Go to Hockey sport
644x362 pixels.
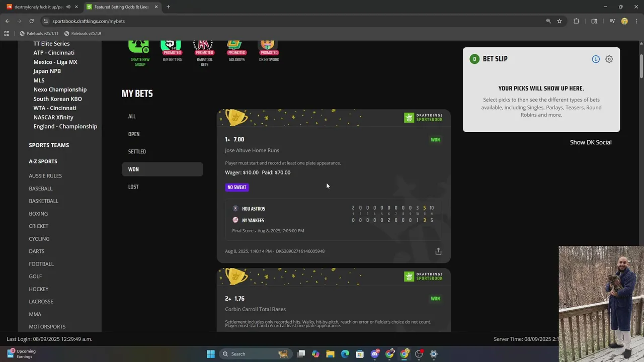point(39,289)
